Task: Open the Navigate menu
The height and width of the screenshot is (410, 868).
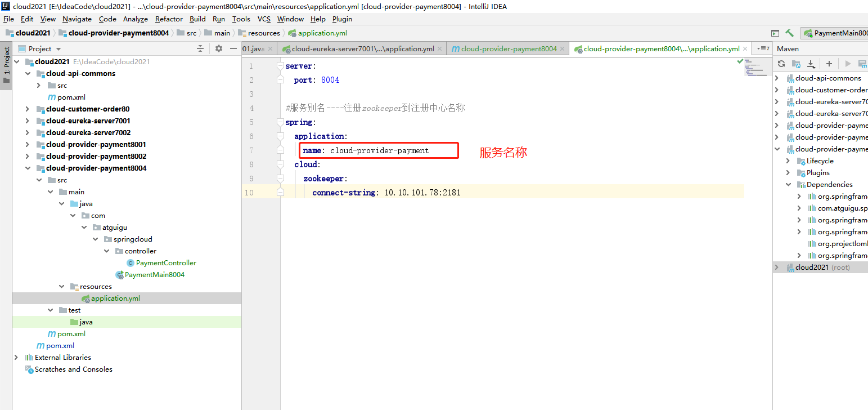Action: (x=77, y=19)
